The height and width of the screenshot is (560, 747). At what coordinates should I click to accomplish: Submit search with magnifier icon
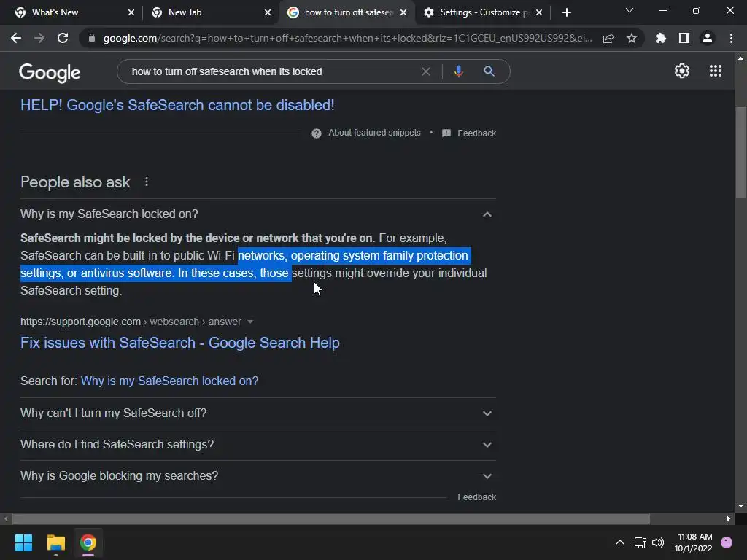pyautogui.click(x=489, y=71)
